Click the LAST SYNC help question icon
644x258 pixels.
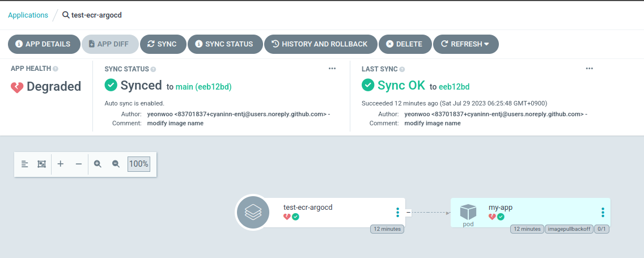tap(402, 69)
